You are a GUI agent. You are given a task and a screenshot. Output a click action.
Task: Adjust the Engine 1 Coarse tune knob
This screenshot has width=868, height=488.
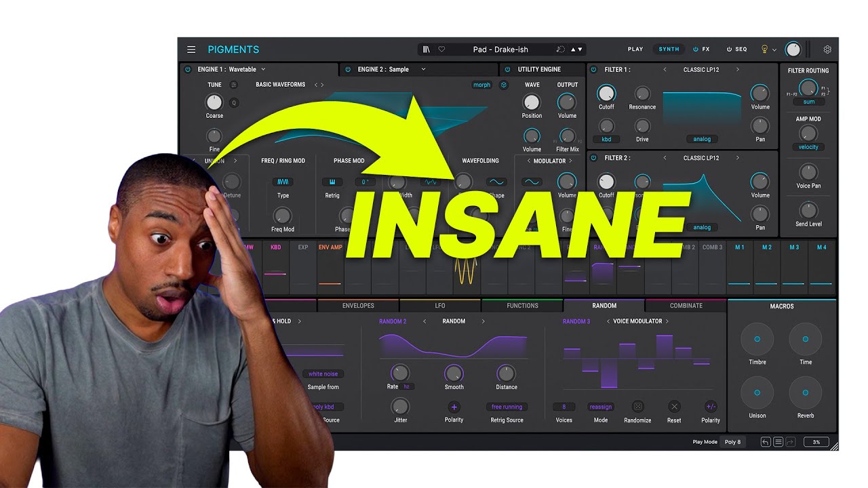[214, 102]
